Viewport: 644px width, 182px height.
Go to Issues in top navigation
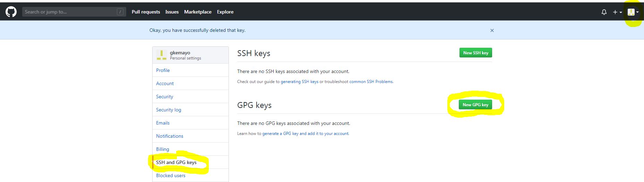pyautogui.click(x=172, y=12)
